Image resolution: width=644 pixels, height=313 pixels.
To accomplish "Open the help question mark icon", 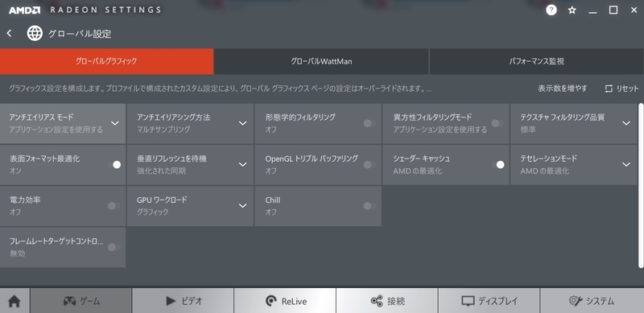I will 551,10.
